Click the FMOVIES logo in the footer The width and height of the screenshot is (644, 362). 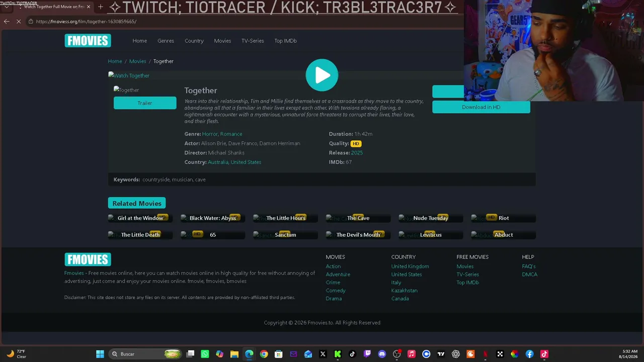(x=88, y=259)
